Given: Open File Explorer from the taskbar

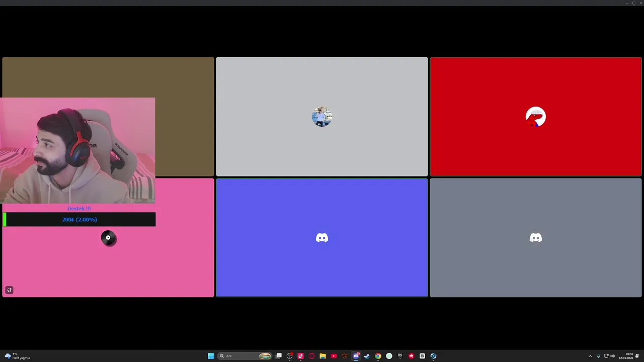Looking at the screenshot, I should coord(323,356).
